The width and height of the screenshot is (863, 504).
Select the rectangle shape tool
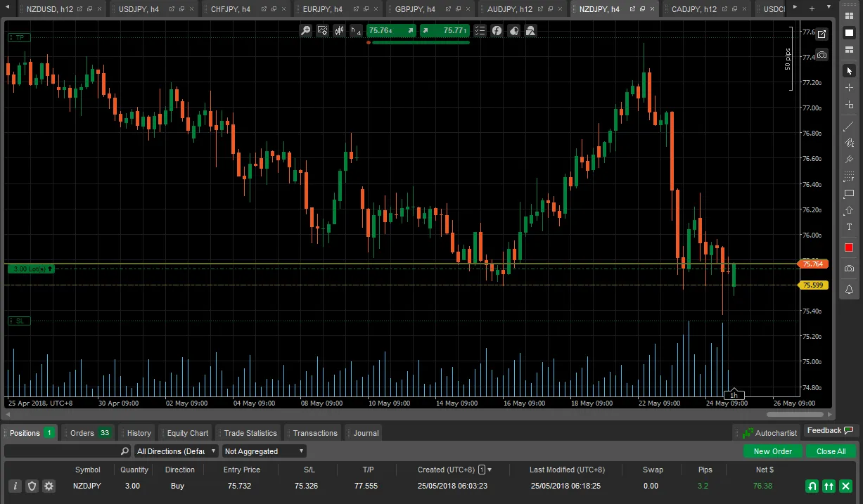pyautogui.click(x=849, y=193)
